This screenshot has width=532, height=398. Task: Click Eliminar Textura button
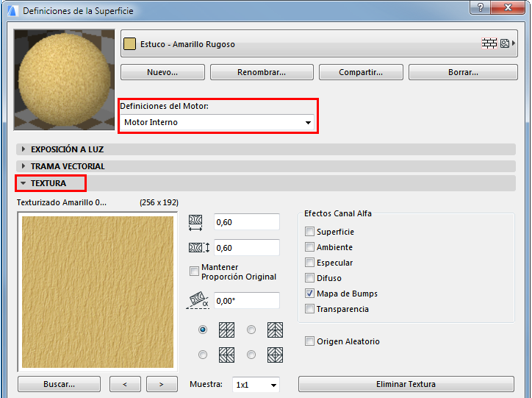(x=406, y=384)
